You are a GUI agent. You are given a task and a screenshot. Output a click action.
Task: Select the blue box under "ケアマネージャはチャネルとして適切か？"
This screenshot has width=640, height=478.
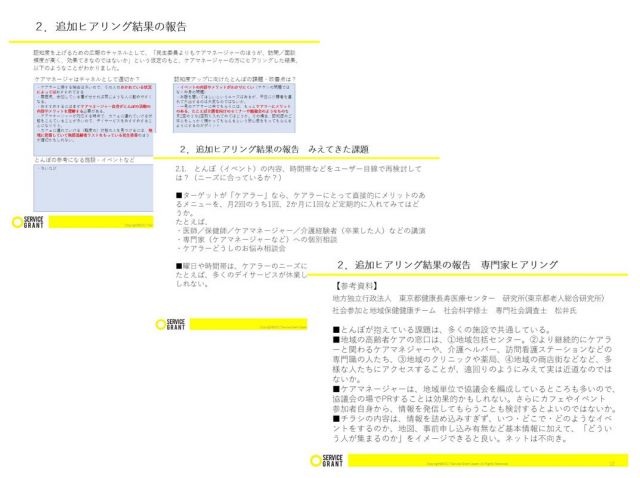tap(93, 120)
